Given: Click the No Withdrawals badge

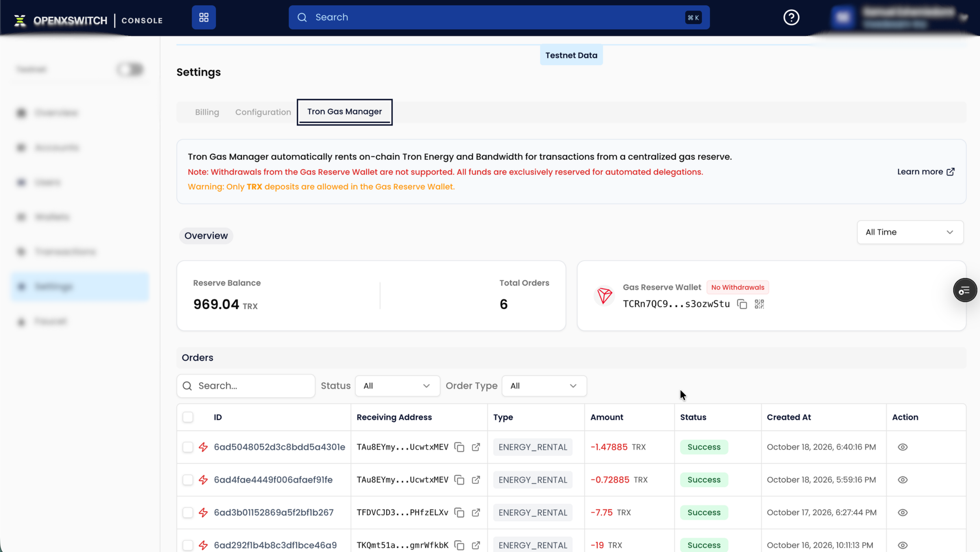Looking at the screenshot, I should tap(737, 287).
